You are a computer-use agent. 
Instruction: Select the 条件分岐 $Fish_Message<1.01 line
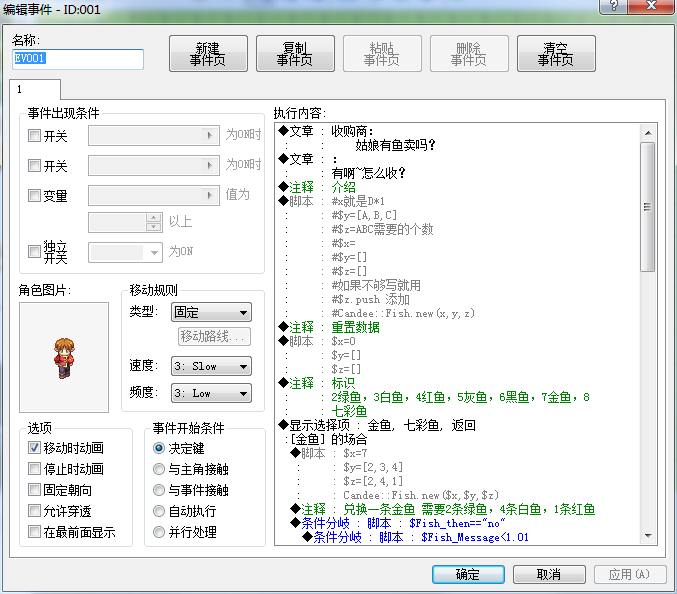click(x=415, y=537)
